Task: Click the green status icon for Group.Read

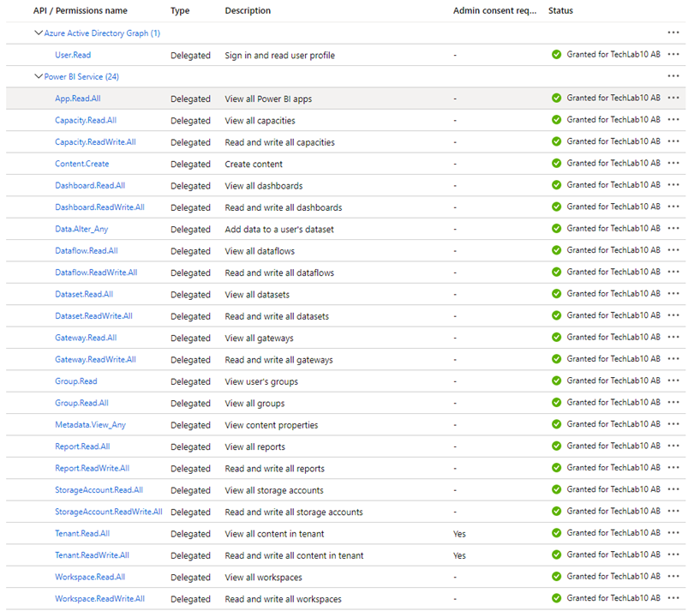Action: [x=558, y=380]
